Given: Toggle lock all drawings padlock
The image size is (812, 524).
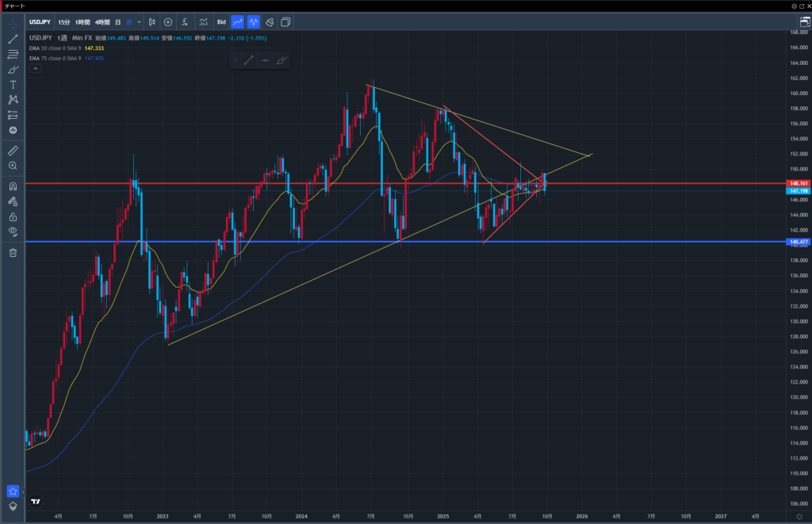Looking at the screenshot, I should tap(13, 216).
